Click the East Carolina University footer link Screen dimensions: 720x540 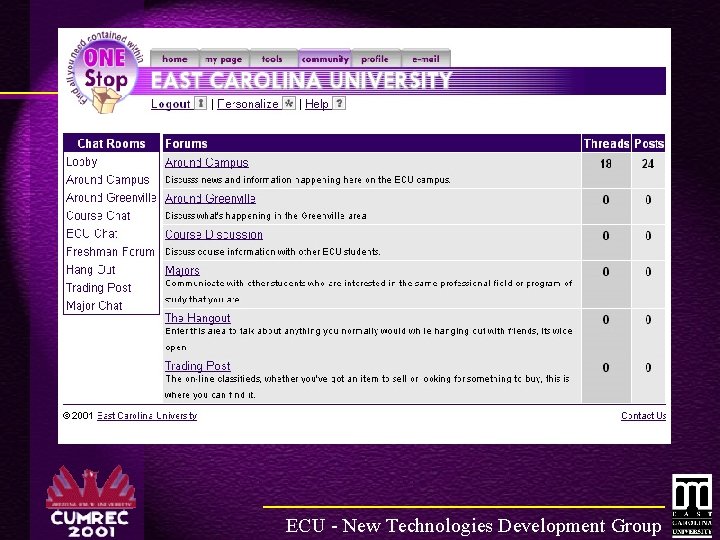coord(147,416)
